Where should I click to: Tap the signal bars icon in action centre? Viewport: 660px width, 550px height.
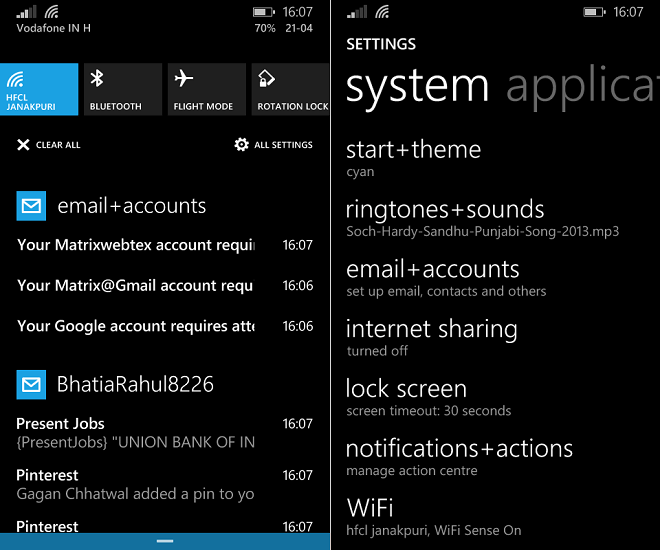[x=26, y=12]
